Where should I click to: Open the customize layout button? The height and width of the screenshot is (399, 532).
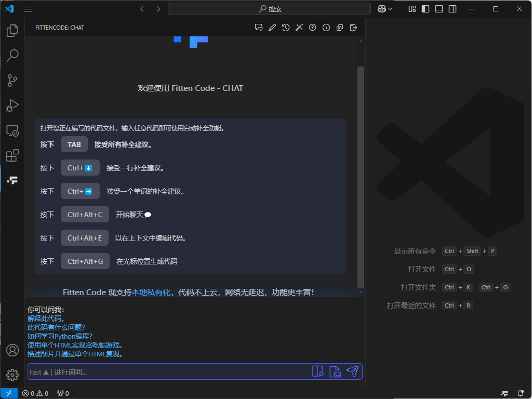[412, 9]
